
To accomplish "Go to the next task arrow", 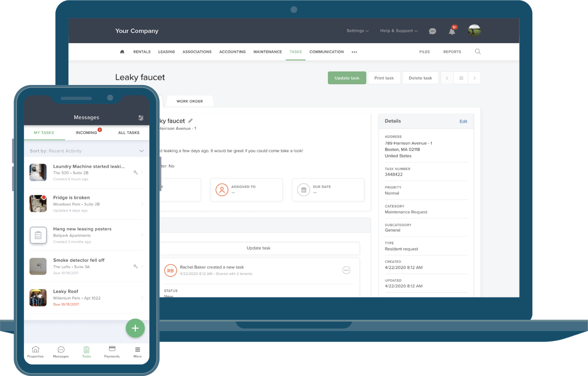I will (x=474, y=78).
